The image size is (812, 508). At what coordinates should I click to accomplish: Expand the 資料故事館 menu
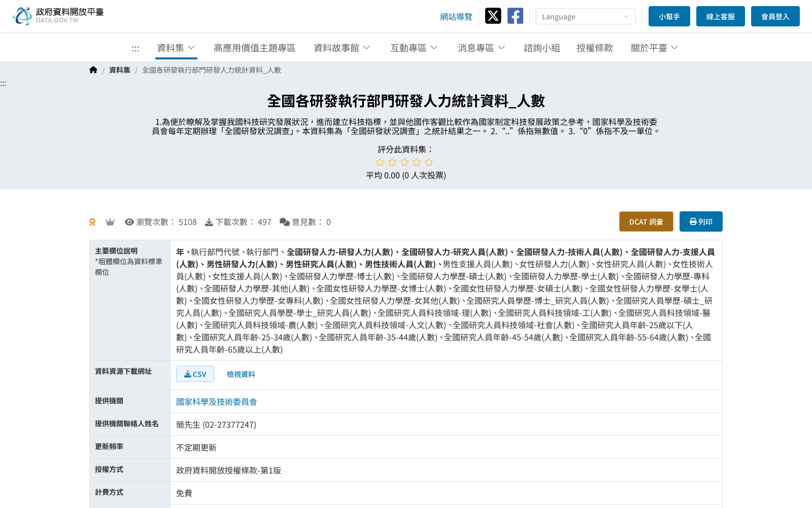(342, 48)
